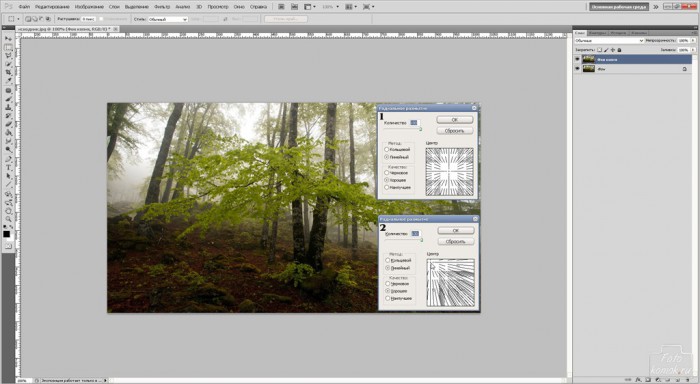Select the Clone Stamp tool

click(x=9, y=107)
